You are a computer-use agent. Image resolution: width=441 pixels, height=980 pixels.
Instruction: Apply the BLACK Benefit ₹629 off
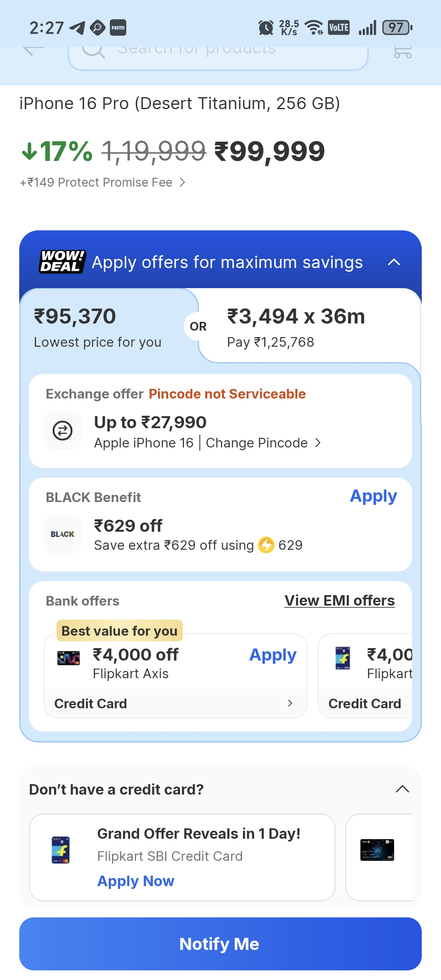[373, 496]
